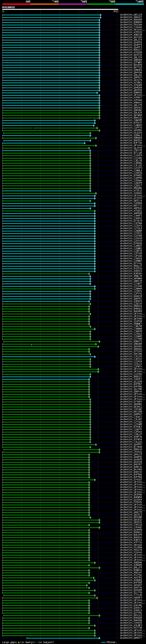Select the UniRef100_A7PMC7 label

(131, 98)
